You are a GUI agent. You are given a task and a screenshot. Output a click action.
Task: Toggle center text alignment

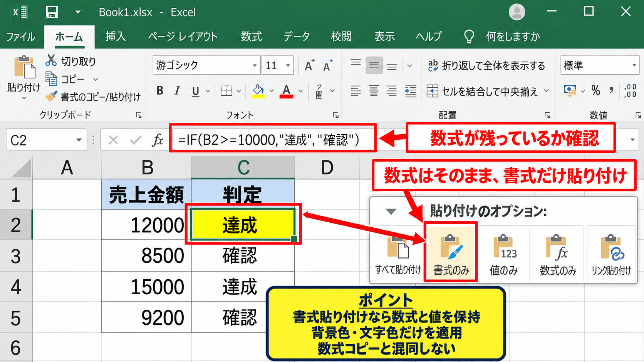pyautogui.click(x=374, y=91)
